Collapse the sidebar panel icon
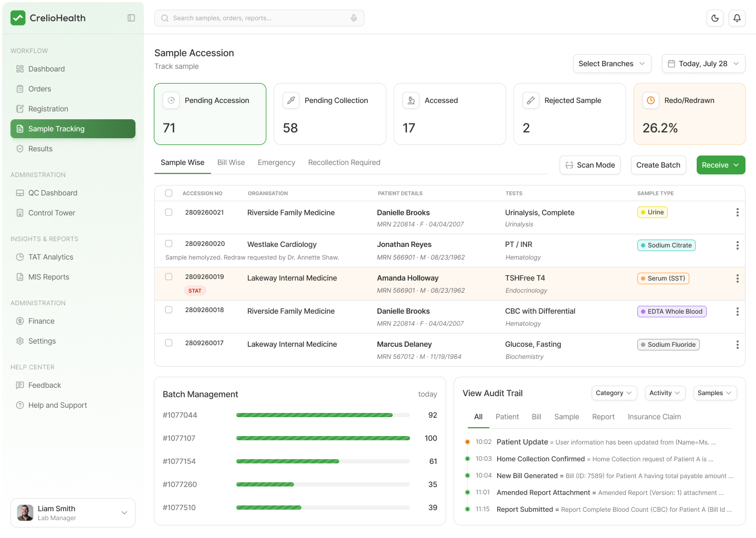 (131, 18)
